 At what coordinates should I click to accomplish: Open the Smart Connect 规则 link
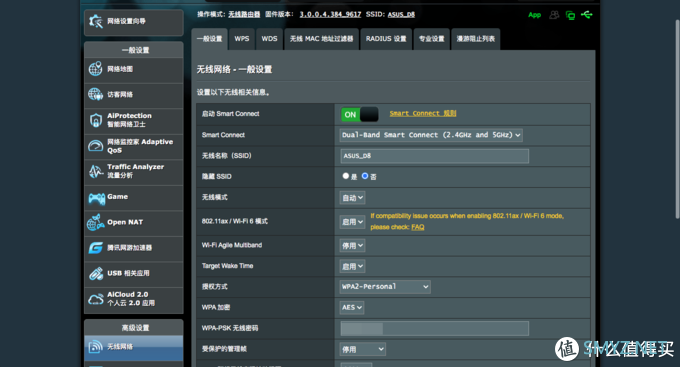(423, 113)
